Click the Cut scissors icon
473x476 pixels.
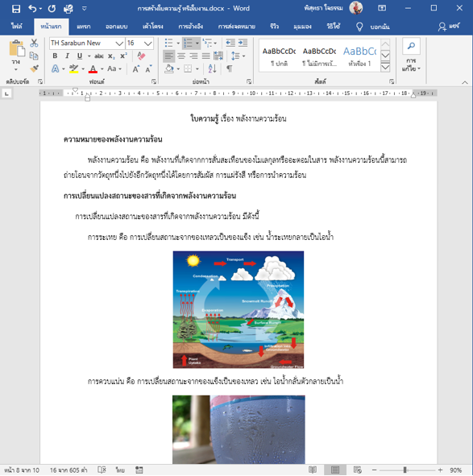34,43
